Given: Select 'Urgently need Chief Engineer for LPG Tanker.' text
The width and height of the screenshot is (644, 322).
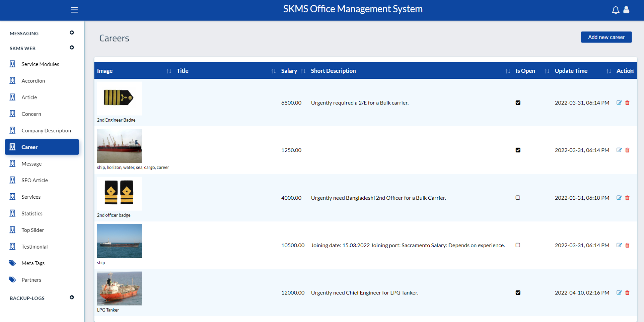Looking at the screenshot, I should coord(364,293).
